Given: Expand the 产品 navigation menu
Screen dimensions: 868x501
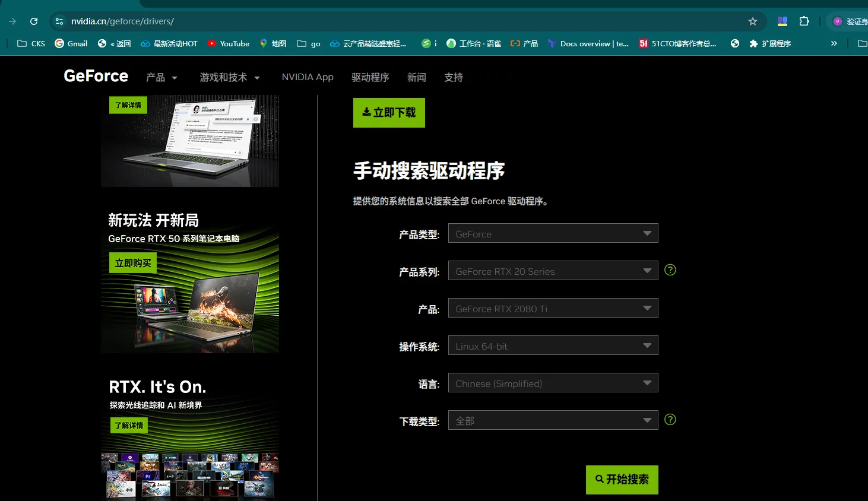Looking at the screenshot, I should click(x=161, y=77).
